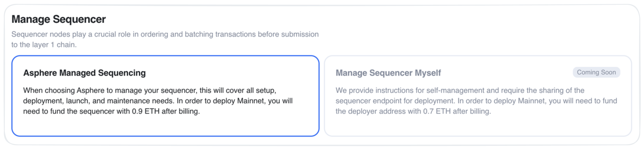Click the text mentioning 0.7 ETH after billing
Image resolution: width=644 pixels, height=149 pixels.
pos(457,111)
